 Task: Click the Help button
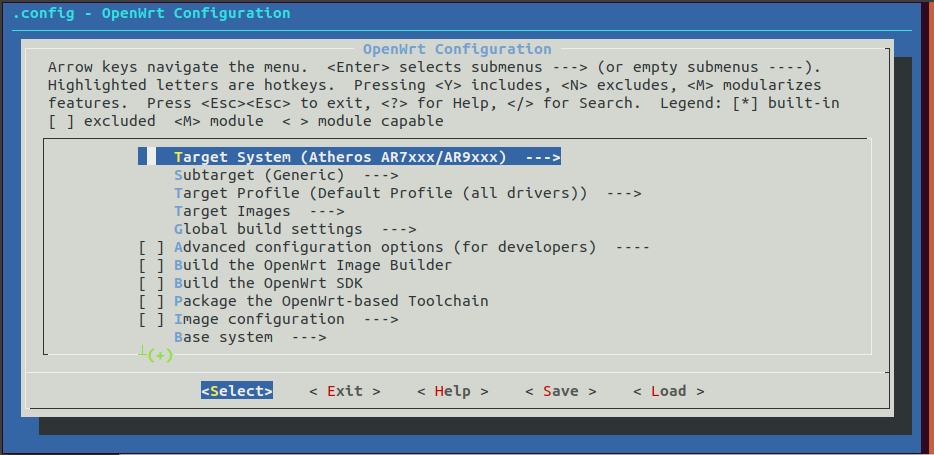[x=453, y=391]
